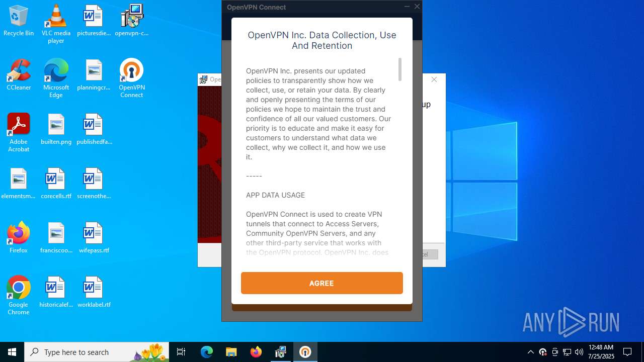Show hidden system tray icons
The image size is (644, 362).
[x=530, y=352]
